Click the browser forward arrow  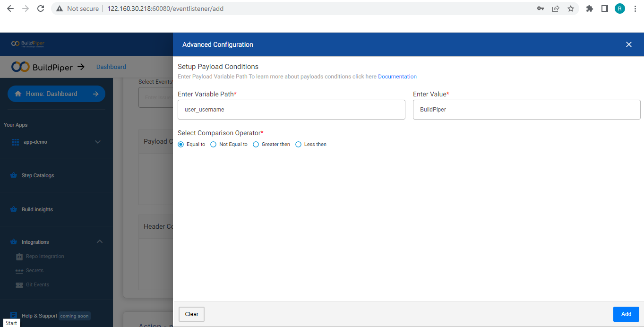pos(26,9)
